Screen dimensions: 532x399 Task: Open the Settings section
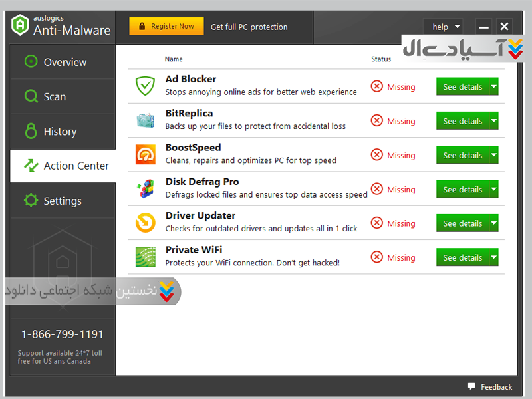coord(62,201)
